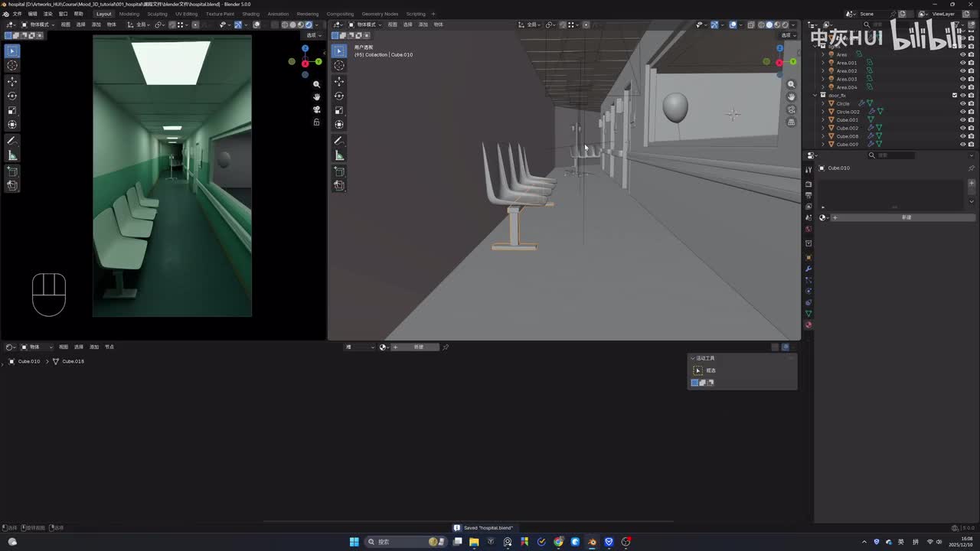This screenshot has height=551, width=980.
Task: Switch to the UV Editing workspace tab
Action: (x=187, y=14)
